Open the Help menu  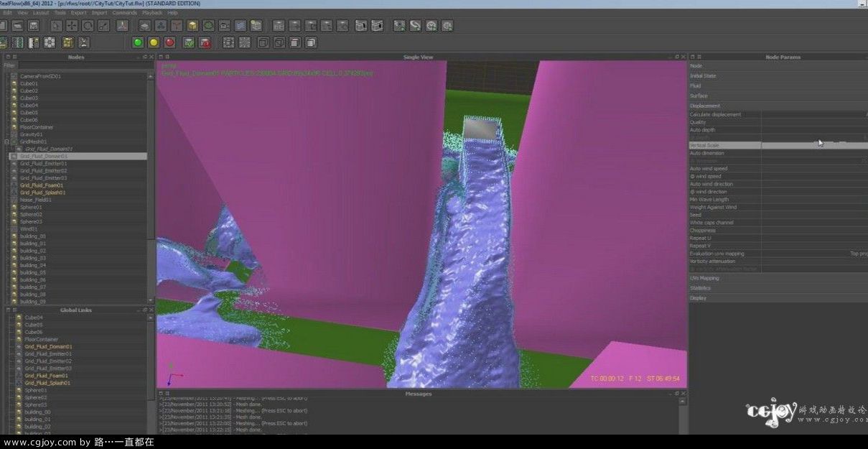point(172,13)
